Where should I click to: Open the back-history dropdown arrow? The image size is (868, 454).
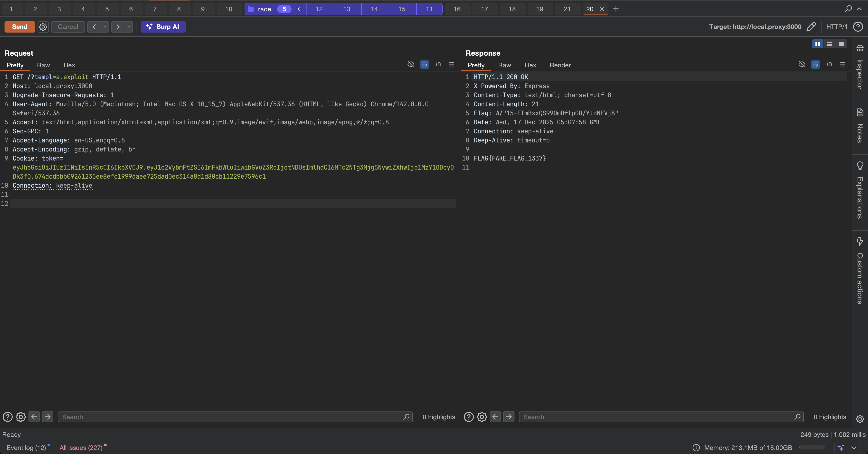pyautogui.click(x=104, y=27)
